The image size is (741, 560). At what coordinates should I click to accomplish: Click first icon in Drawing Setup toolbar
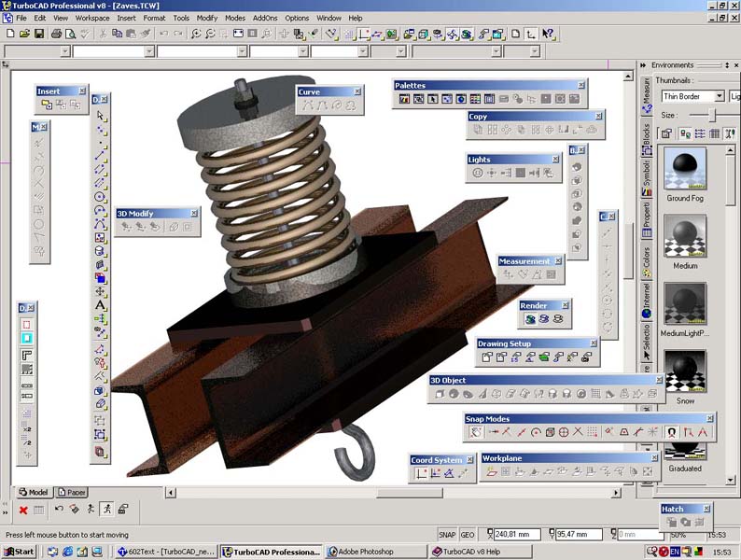click(487, 357)
